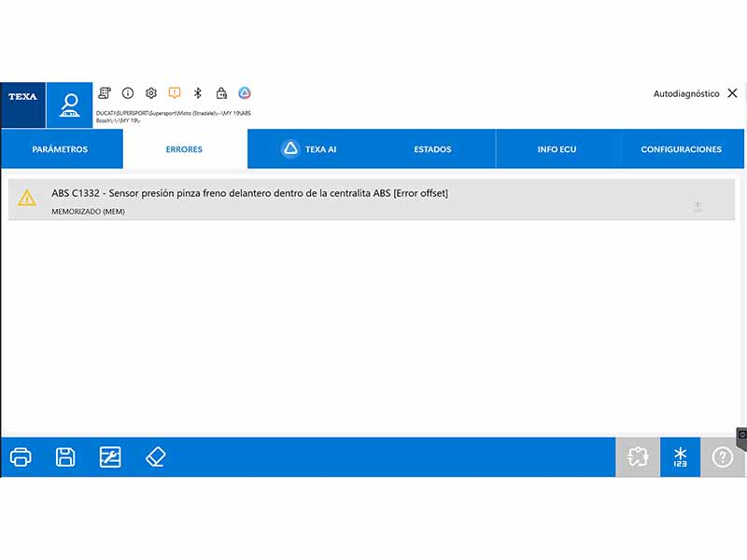Click the printer icon in bottom bar

pos(21,457)
